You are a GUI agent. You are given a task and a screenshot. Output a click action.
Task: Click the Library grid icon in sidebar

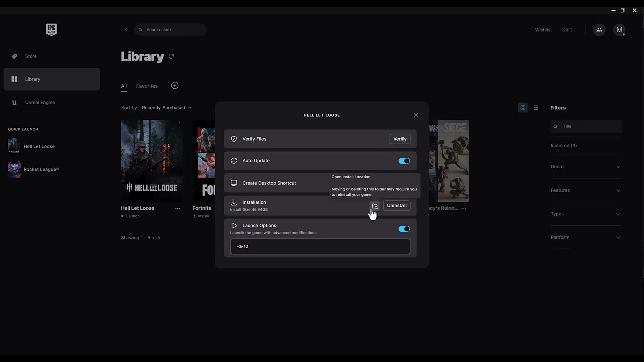point(14,79)
